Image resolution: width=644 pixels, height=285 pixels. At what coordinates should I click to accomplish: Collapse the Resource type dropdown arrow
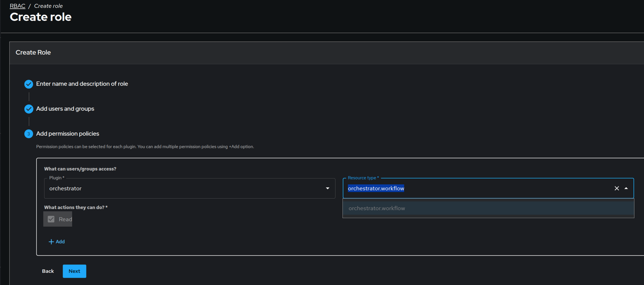pyautogui.click(x=626, y=188)
